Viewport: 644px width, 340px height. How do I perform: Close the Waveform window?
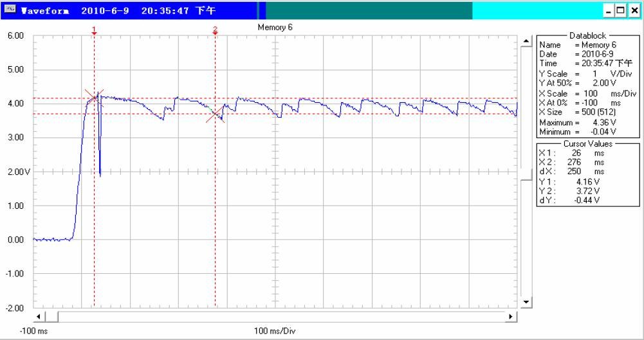click(634, 11)
